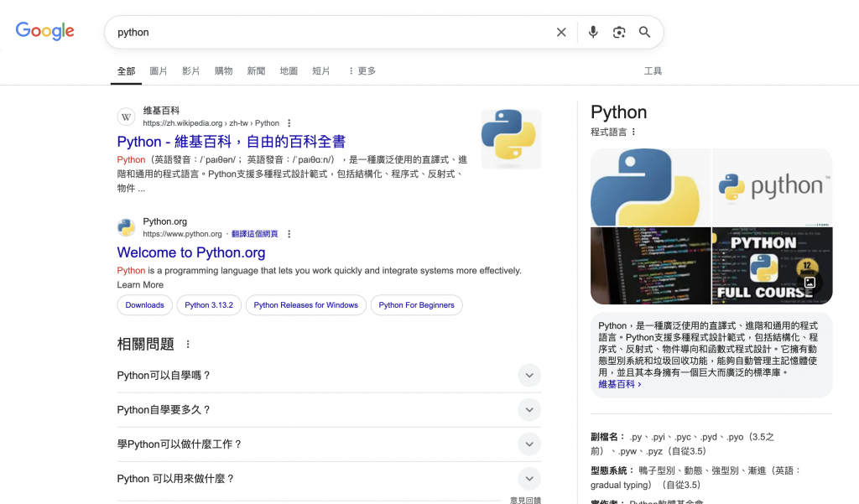Clear the search box with X icon
This screenshot has width=859, height=504.
pyautogui.click(x=561, y=33)
